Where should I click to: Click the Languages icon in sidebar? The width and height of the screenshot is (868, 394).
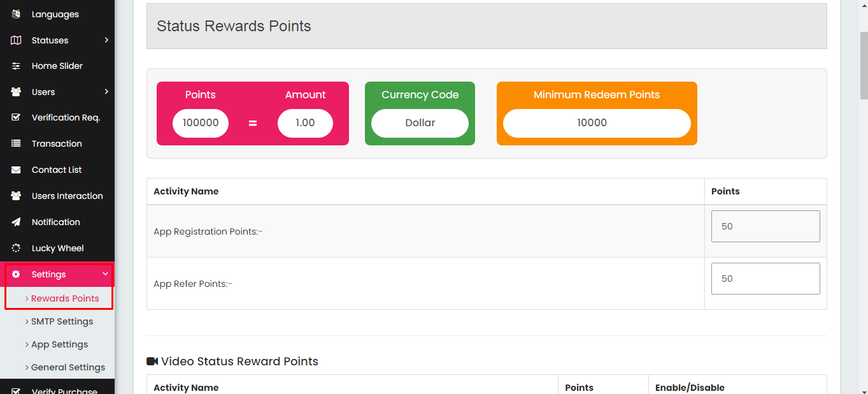16,14
